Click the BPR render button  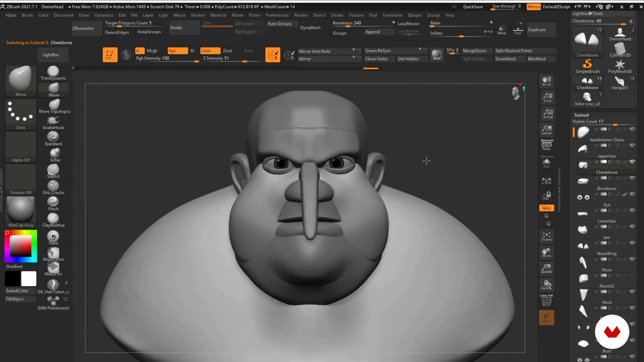[x=436, y=55]
